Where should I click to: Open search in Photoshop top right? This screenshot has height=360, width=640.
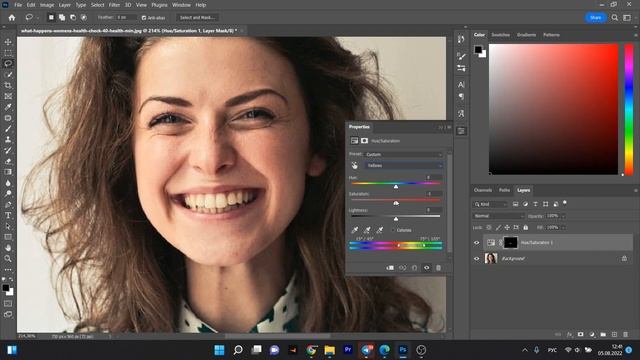[615, 18]
